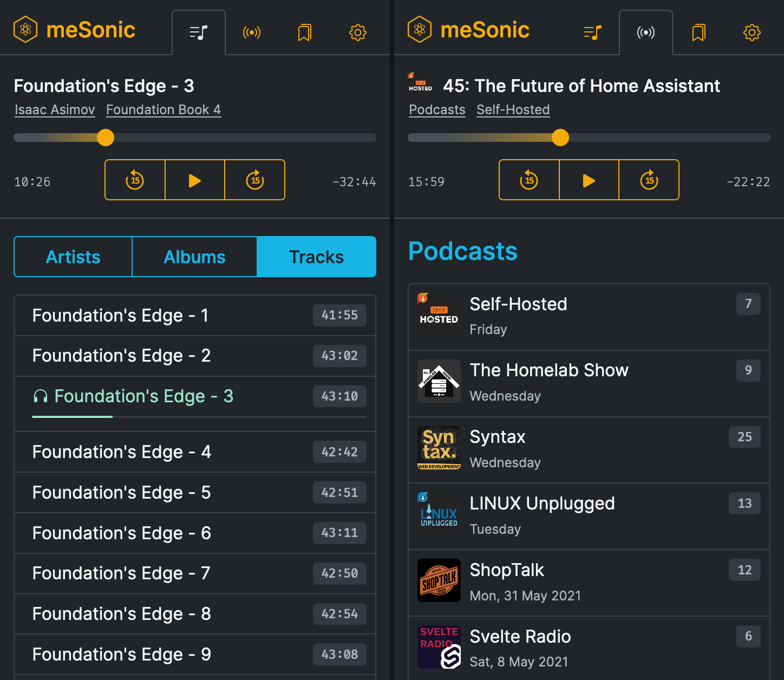784x680 pixels.
Task: Click the 43:10 duration badge
Action: [339, 396]
